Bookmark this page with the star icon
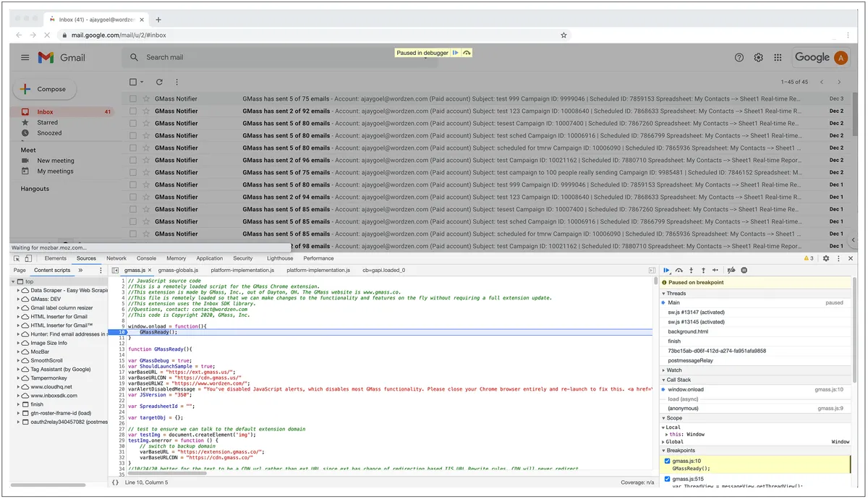 [563, 35]
